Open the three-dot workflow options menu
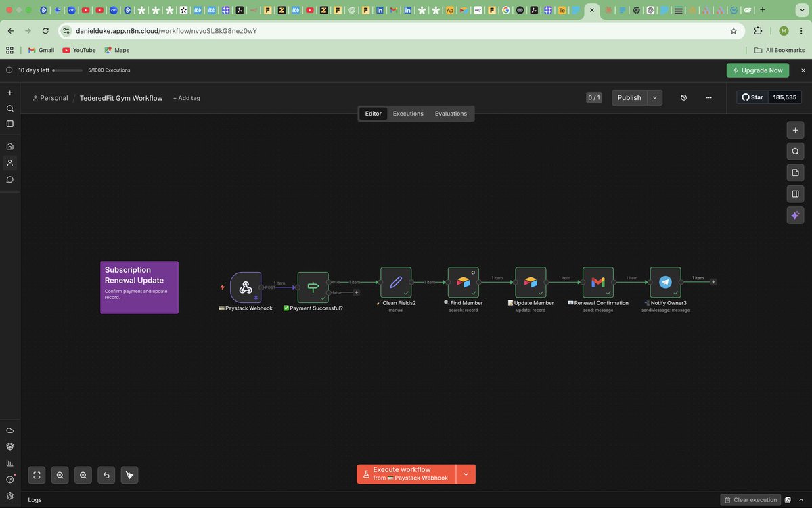The image size is (812, 508). click(x=708, y=97)
